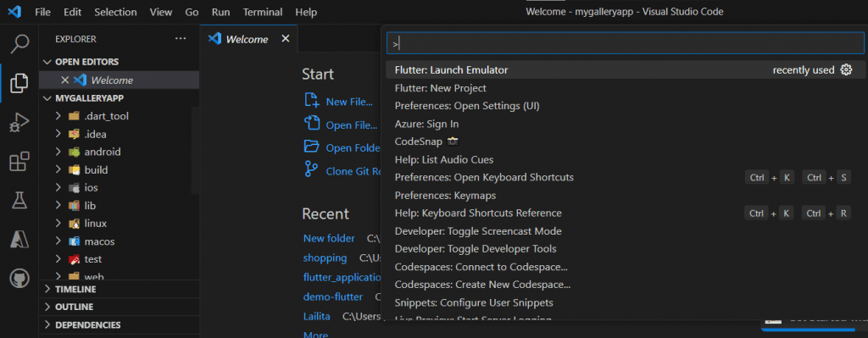Click the ios folder icon
This screenshot has width=868, height=338.
(75, 187)
